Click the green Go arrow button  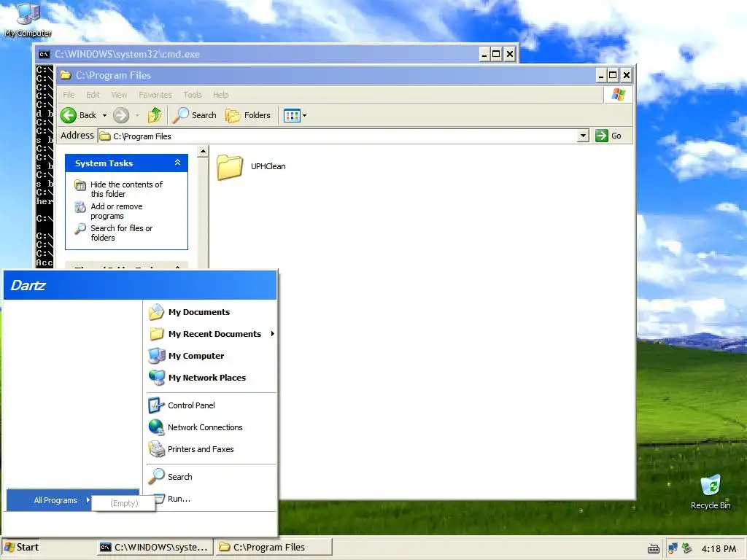(x=602, y=136)
